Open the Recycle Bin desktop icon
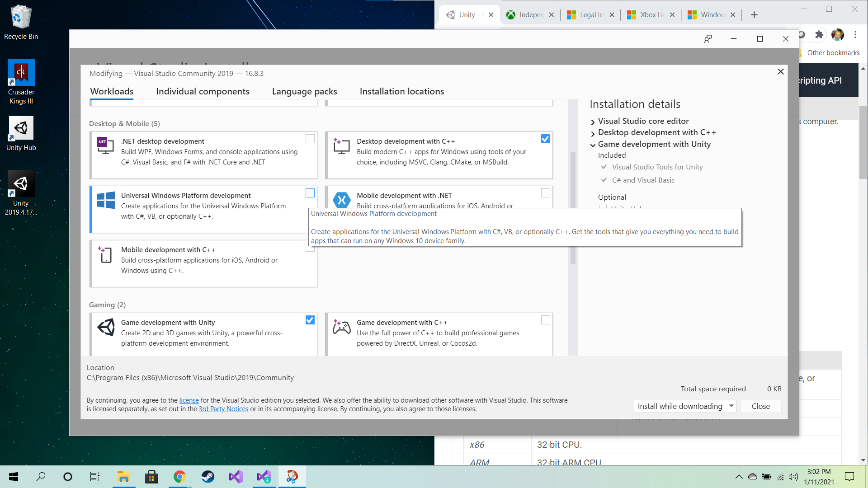This screenshot has height=488, width=868. coord(21,23)
